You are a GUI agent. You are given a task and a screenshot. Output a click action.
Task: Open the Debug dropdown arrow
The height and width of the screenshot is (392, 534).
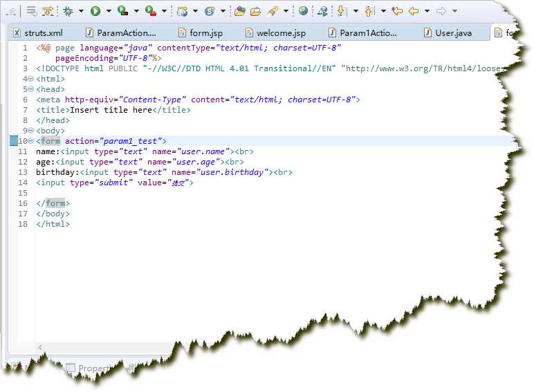81,11
